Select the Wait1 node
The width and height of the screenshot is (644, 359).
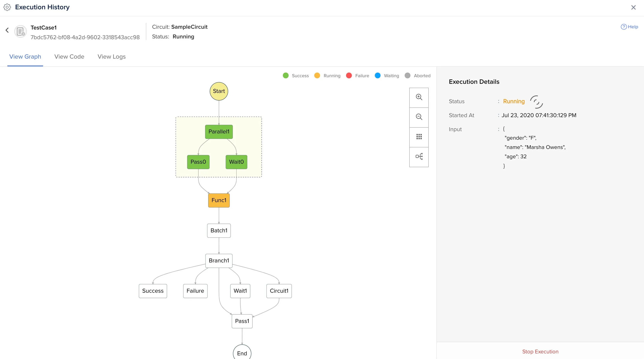click(240, 291)
